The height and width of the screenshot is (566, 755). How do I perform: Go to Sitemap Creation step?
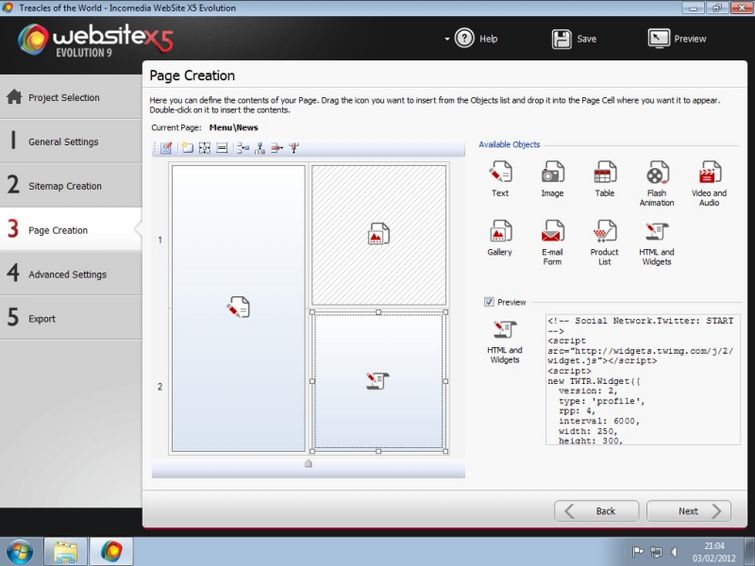(x=71, y=186)
